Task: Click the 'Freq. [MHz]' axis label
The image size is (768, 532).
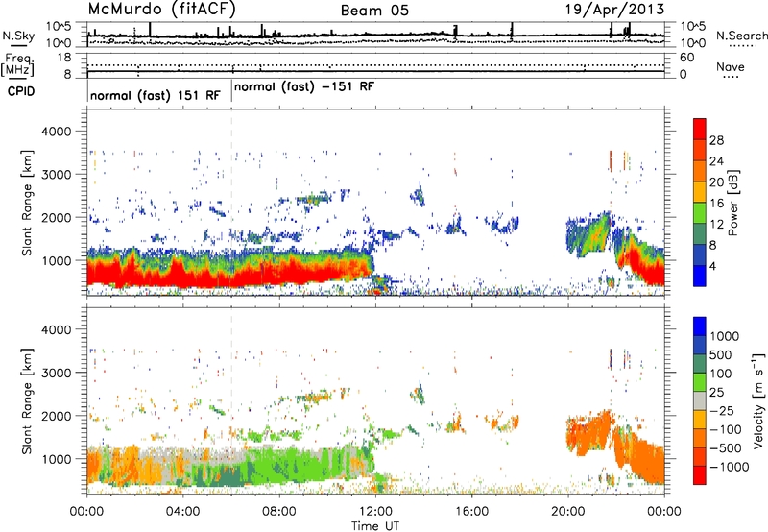Action: pyautogui.click(x=18, y=65)
